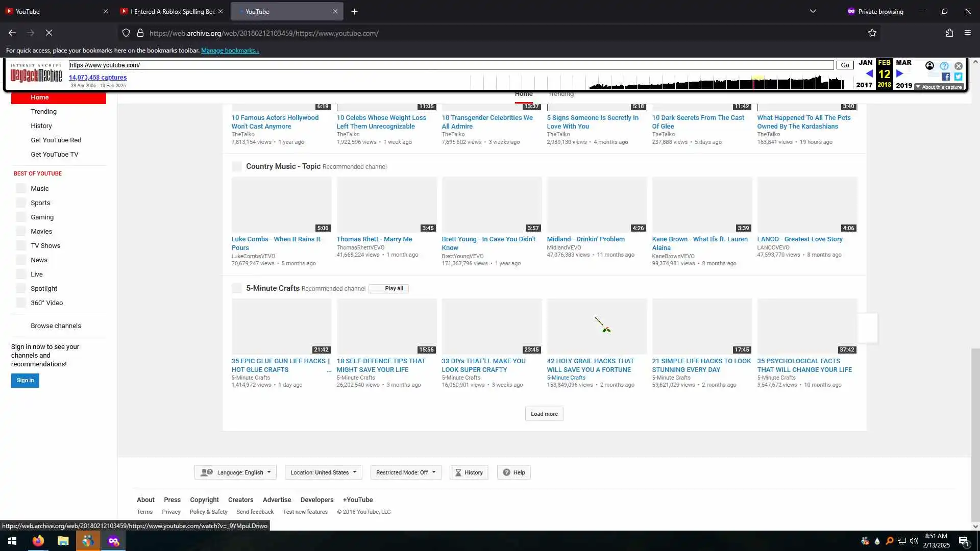Image resolution: width=980 pixels, height=551 pixels.
Task: Open Language: English dropdown
Action: pyautogui.click(x=235, y=472)
